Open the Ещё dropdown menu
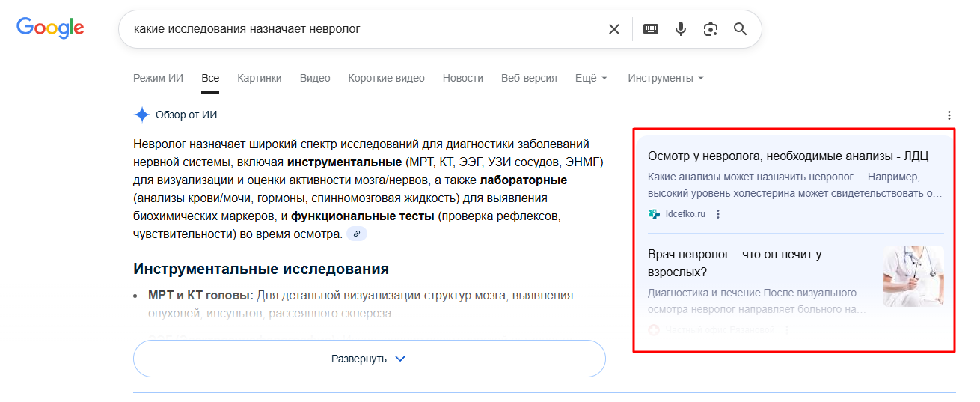This screenshot has height=402, width=980. [591, 78]
